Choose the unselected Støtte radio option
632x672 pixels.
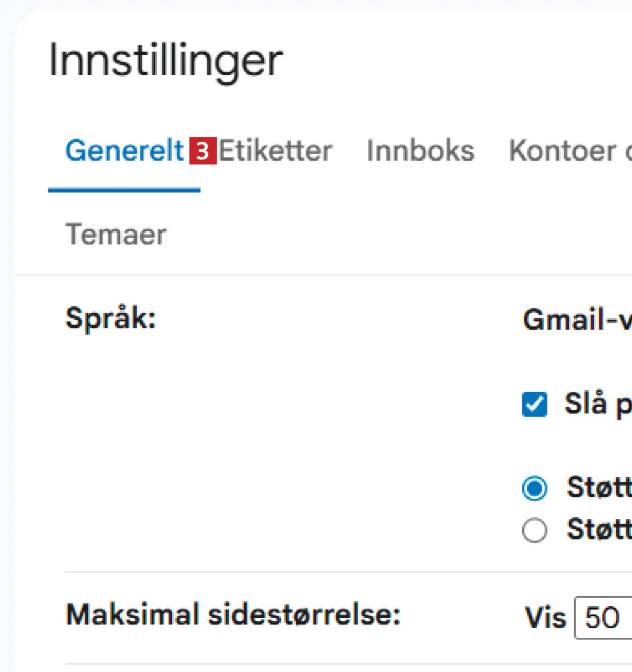click(535, 530)
